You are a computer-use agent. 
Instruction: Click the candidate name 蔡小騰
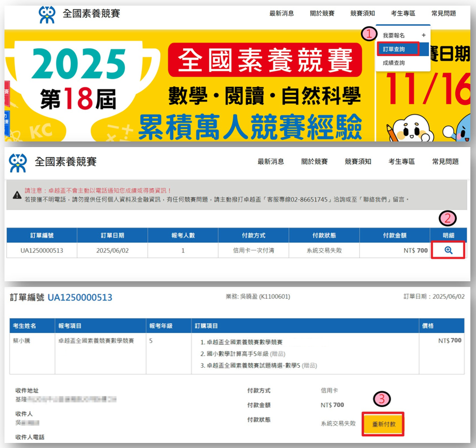21,341
